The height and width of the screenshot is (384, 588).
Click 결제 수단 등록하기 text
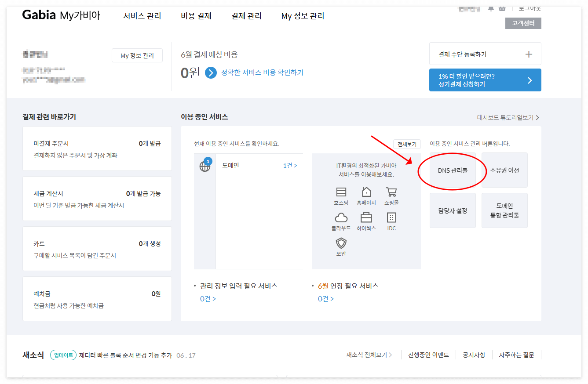tap(462, 54)
